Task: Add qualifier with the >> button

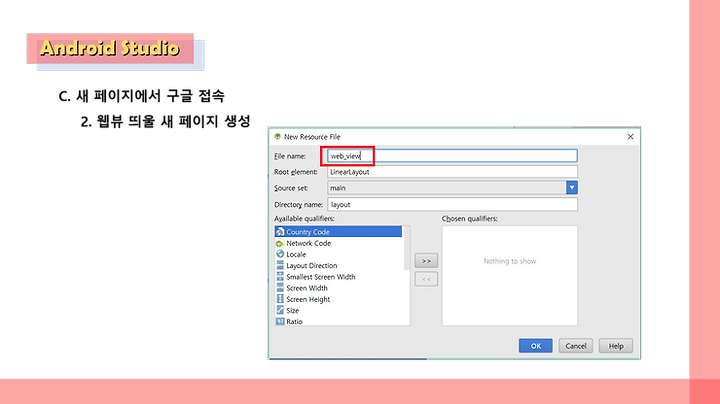Action: click(x=426, y=261)
